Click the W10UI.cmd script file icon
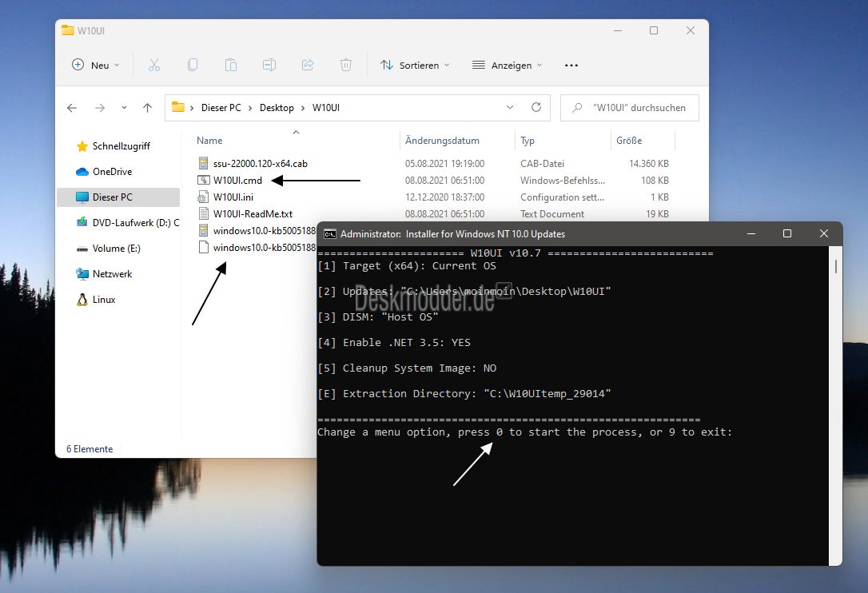Screen dimensions: 868x593 204,180
